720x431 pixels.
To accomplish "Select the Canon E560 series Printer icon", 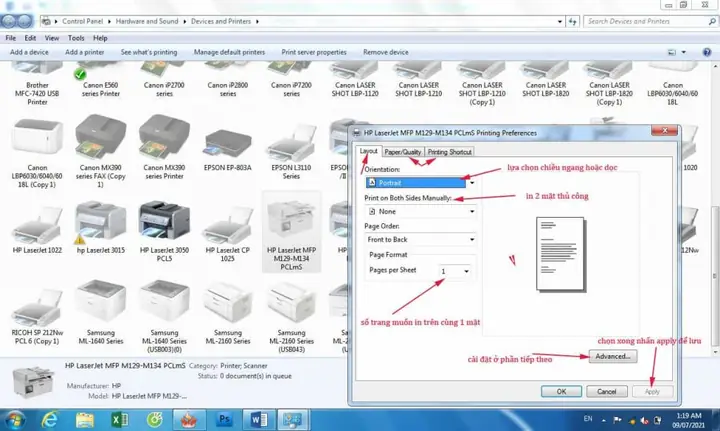I will 101,80.
